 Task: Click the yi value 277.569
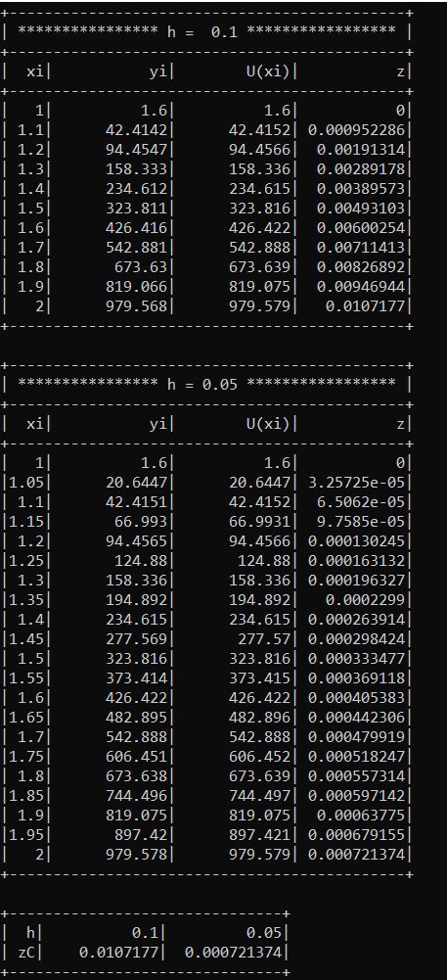pos(136,638)
